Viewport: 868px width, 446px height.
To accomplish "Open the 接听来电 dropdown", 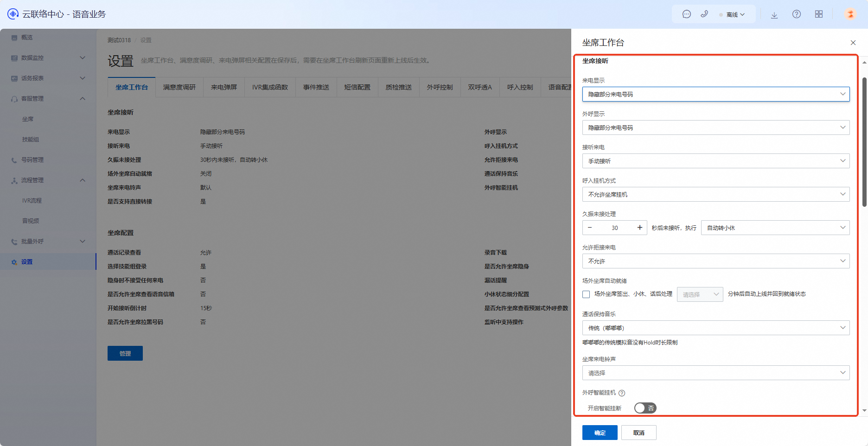I will pos(716,161).
